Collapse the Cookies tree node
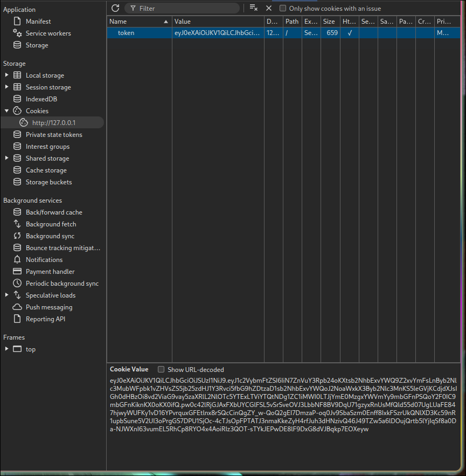Image resolution: width=466 pixels, height=476 pixels. click(6, 111)
